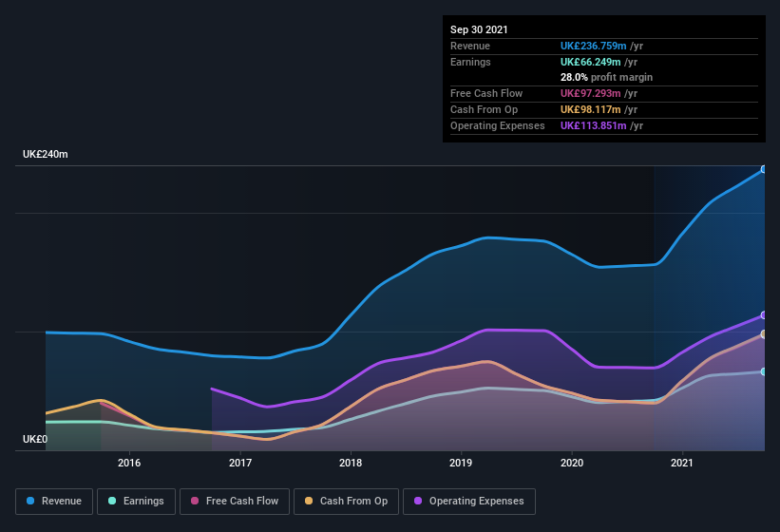The image size is (780, 532).
Task: Click the 2021 x-axis label
Action: click(682, 464)
